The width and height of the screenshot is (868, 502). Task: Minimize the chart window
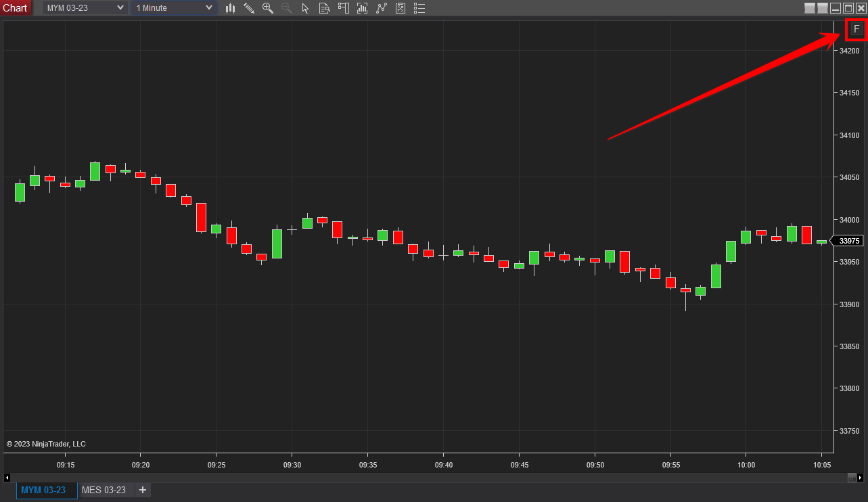[836, 8]
